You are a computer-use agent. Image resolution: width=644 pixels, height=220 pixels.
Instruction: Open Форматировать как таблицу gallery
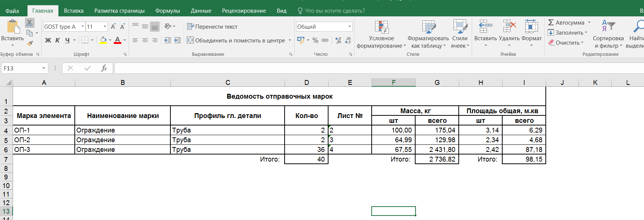428,35
